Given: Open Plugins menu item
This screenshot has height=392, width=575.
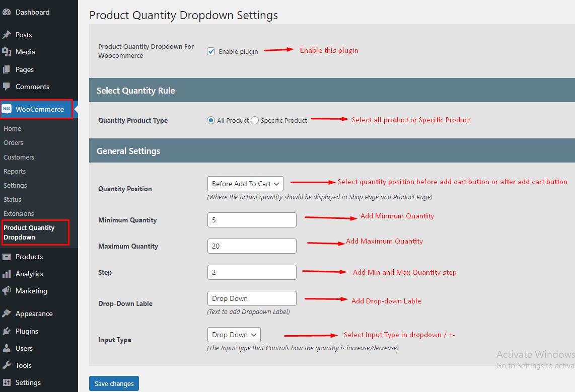Looking at the screenshot, I should pyautogui.click(x=39, y=331).
